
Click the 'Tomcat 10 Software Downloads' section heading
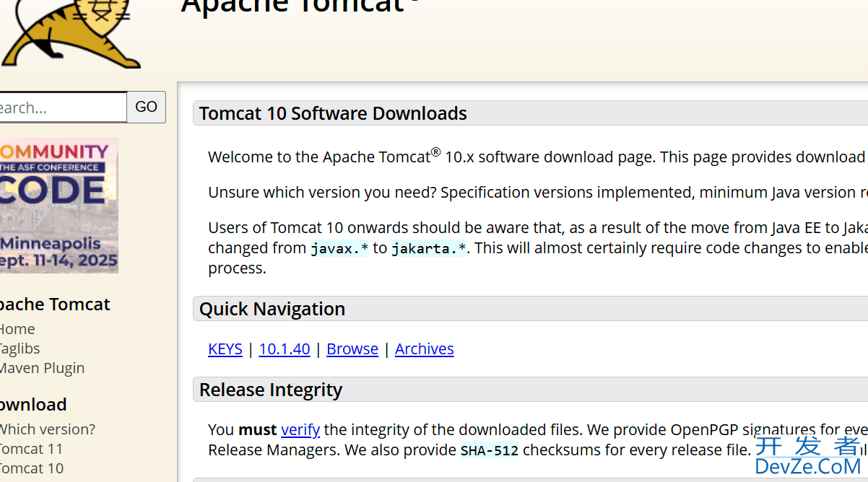[333, 113]
